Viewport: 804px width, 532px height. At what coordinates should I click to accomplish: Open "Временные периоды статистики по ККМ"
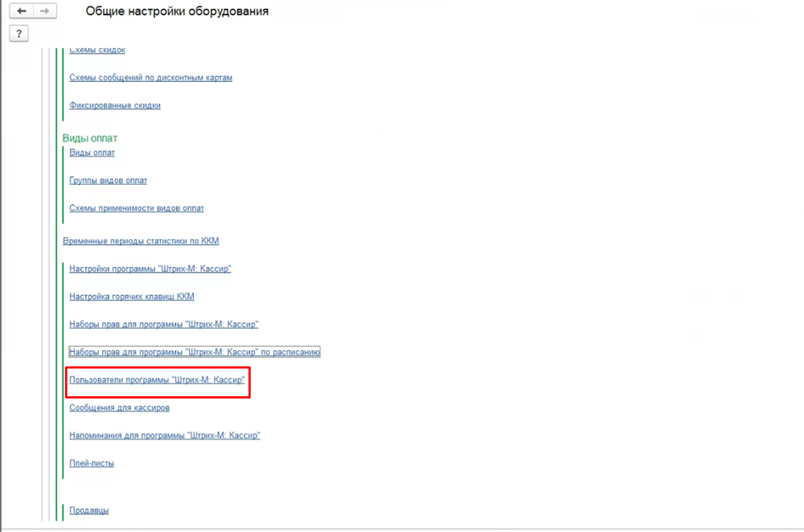(x=141, y=241)
